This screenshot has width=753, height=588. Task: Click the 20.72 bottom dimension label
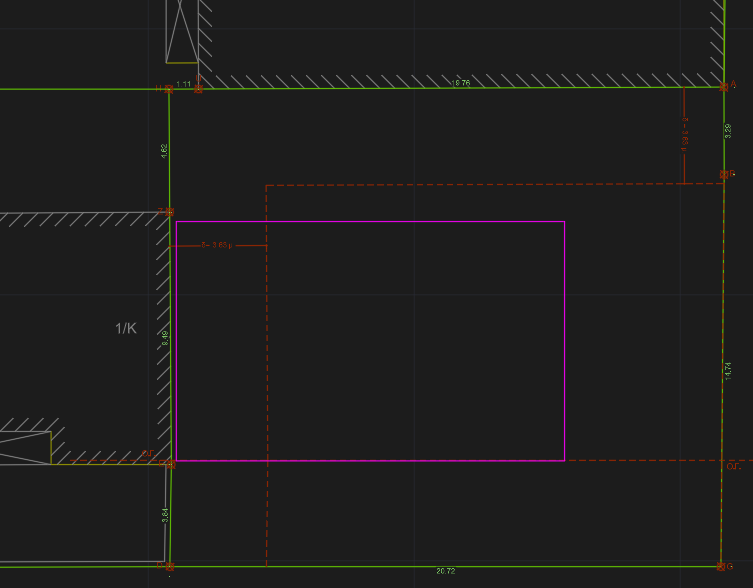446,571
